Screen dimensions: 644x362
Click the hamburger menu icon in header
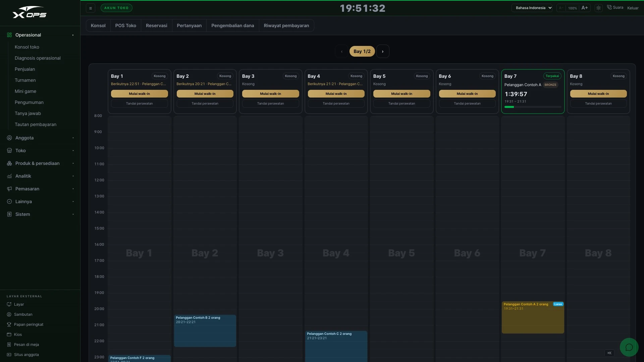(x=91, y=8)
